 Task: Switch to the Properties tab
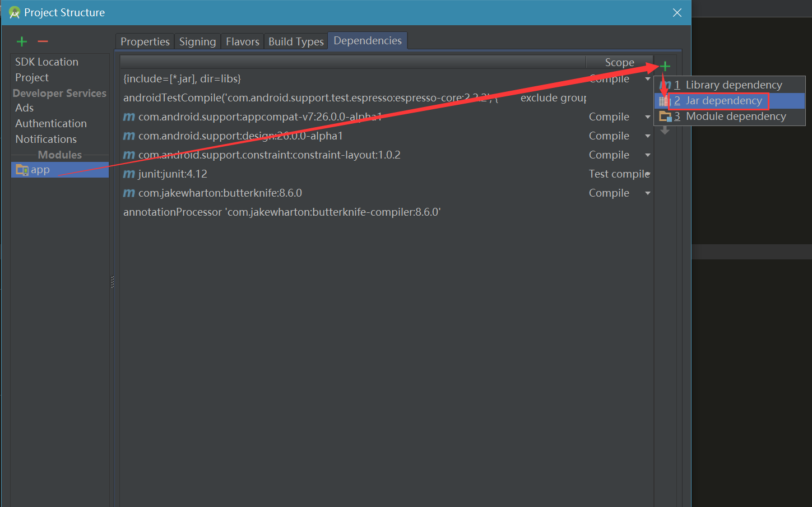145,41
